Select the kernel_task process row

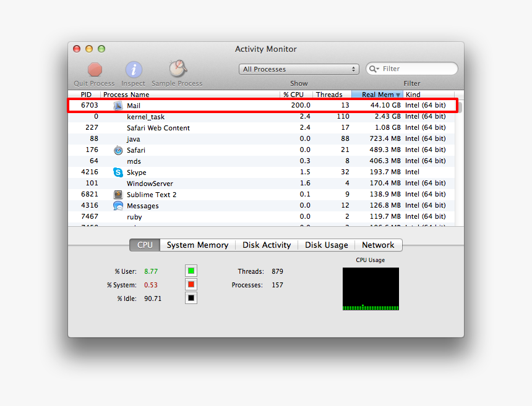tap(262, 117)
